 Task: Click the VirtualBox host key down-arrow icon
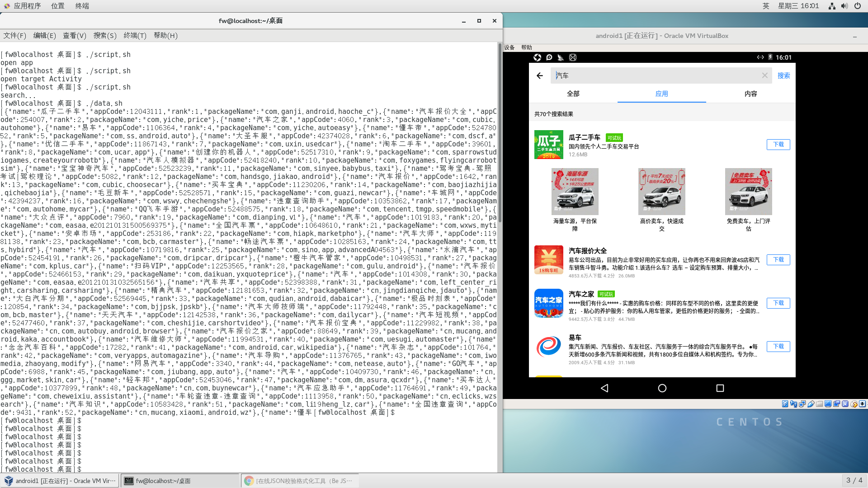[x=862, y=404]
